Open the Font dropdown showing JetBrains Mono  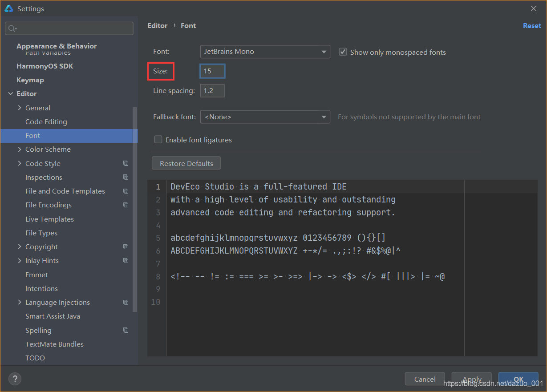(265, 52)
